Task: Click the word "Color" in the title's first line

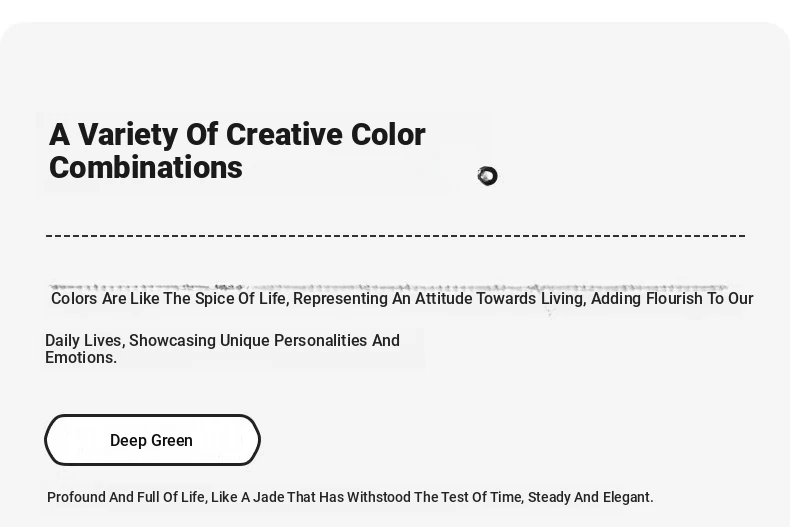Action: tap(388, 135)
